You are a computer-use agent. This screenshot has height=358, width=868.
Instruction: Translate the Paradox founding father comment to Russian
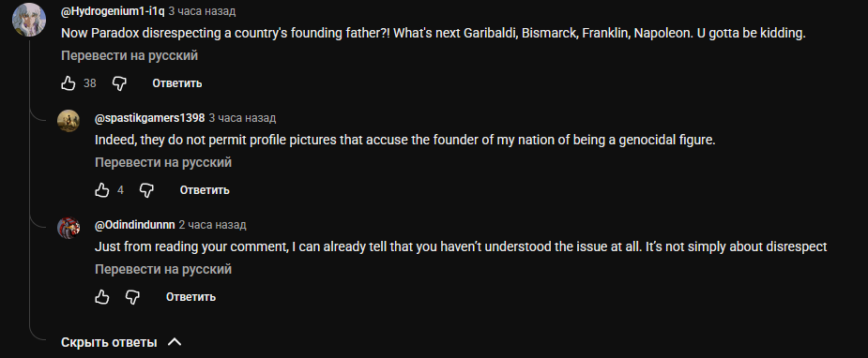coord(129,56)
